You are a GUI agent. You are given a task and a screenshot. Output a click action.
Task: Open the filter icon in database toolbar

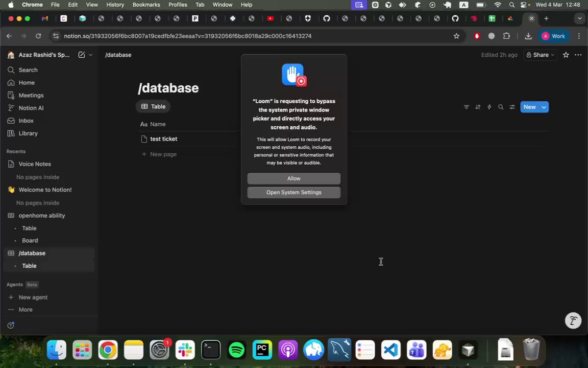tap(467, 107)
